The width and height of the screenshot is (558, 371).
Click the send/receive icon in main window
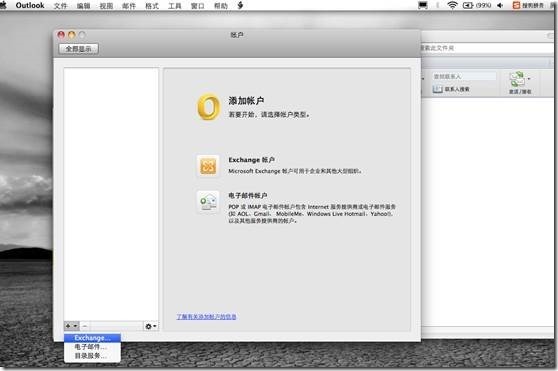[517, 79]
